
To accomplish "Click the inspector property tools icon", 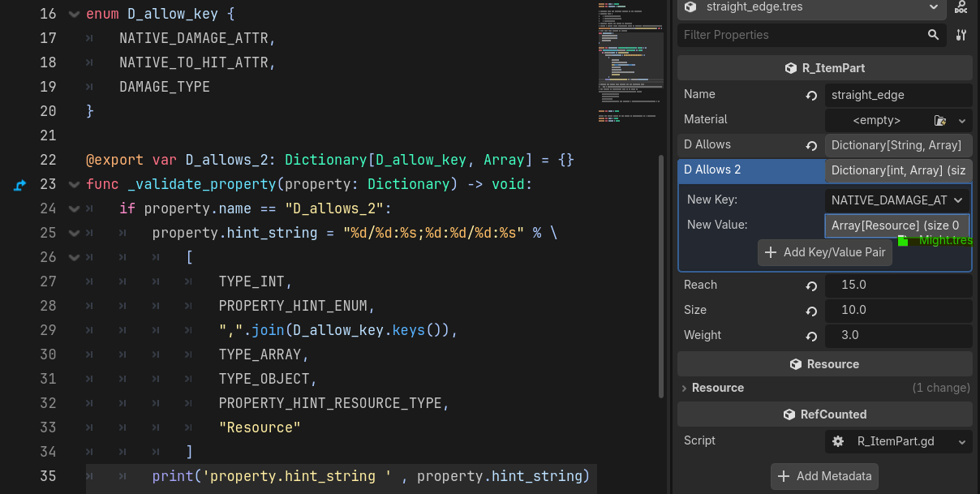I will click(x=961, y=35).
